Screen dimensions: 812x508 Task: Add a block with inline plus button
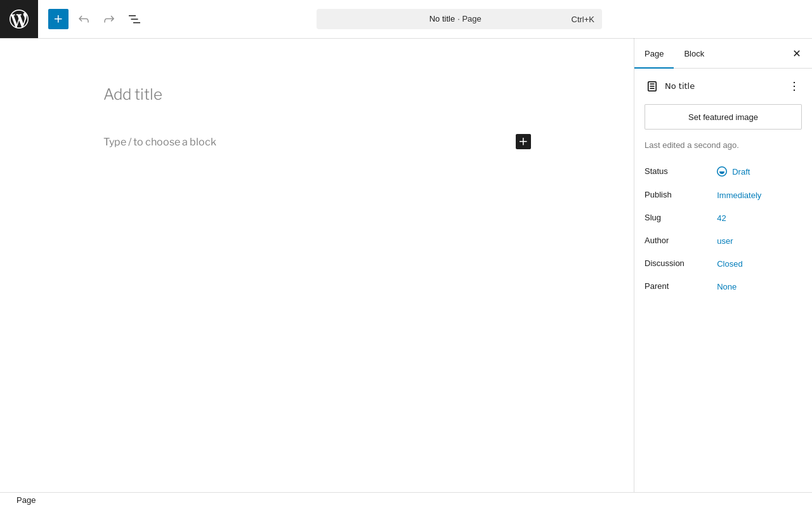[523, 142]
